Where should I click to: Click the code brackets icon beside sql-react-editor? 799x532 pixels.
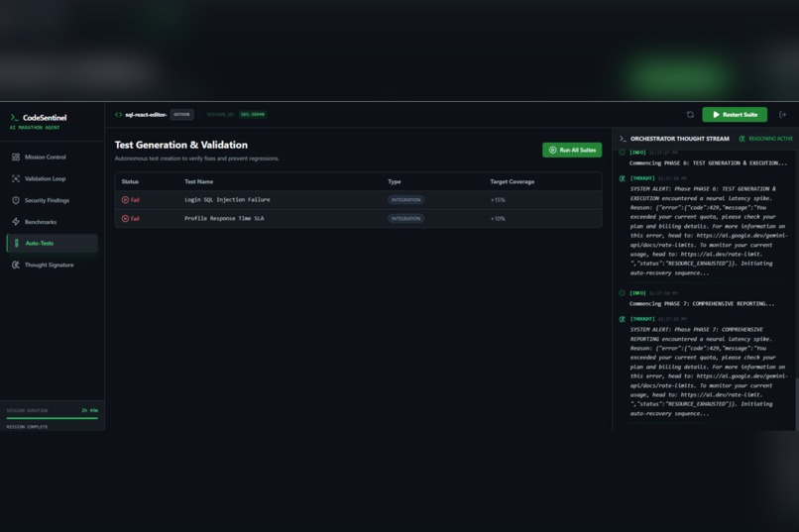(x=118, y=115)
